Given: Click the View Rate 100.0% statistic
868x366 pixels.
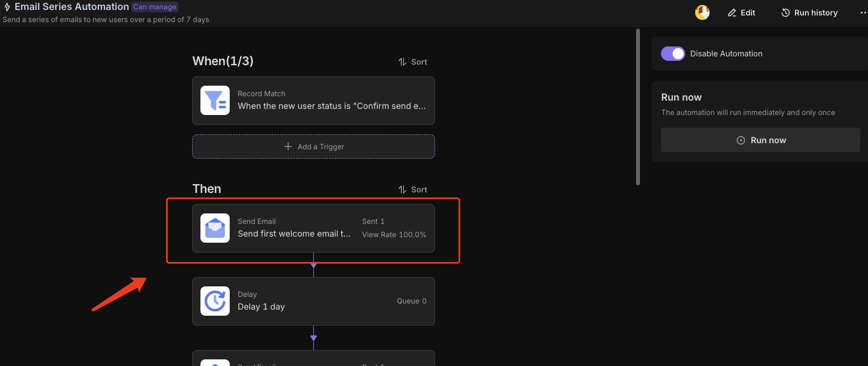Looking at the screenshot, I should (394, 234).
